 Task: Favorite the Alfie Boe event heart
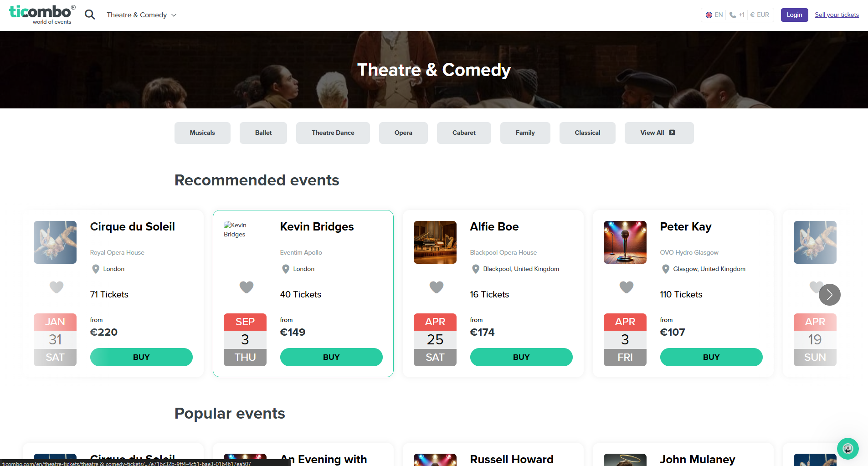coord(437,287)
